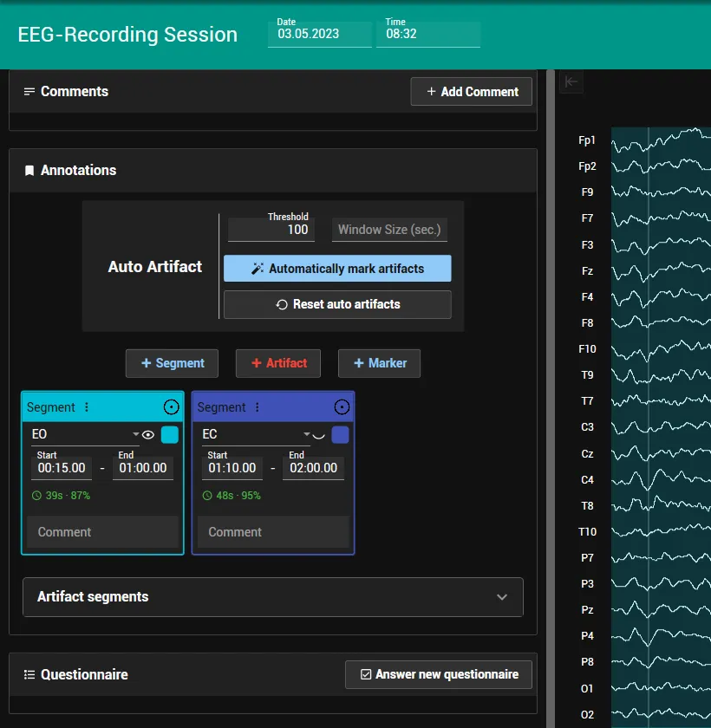This screenshot has height=728, width=711.
Task: Edit the EO segment start time 00:15.00
Action: click(x=62, y=467)
